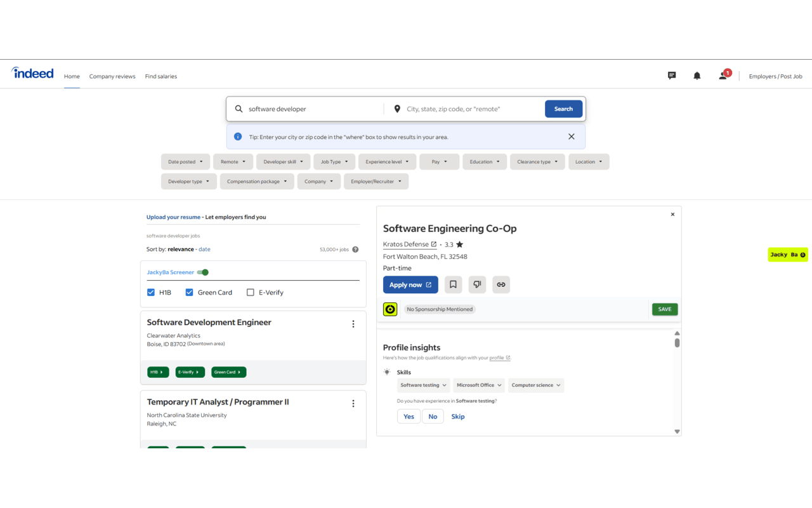Screen dimensions: 812x508
Task: Open the messages chat icon
Action: (x=672, y=76)
